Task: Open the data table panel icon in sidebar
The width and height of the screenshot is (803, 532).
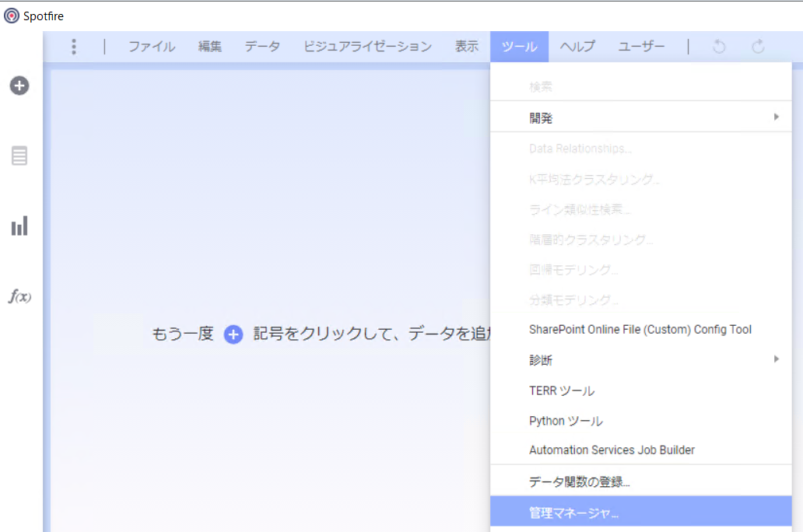Action: pos(19,156)
